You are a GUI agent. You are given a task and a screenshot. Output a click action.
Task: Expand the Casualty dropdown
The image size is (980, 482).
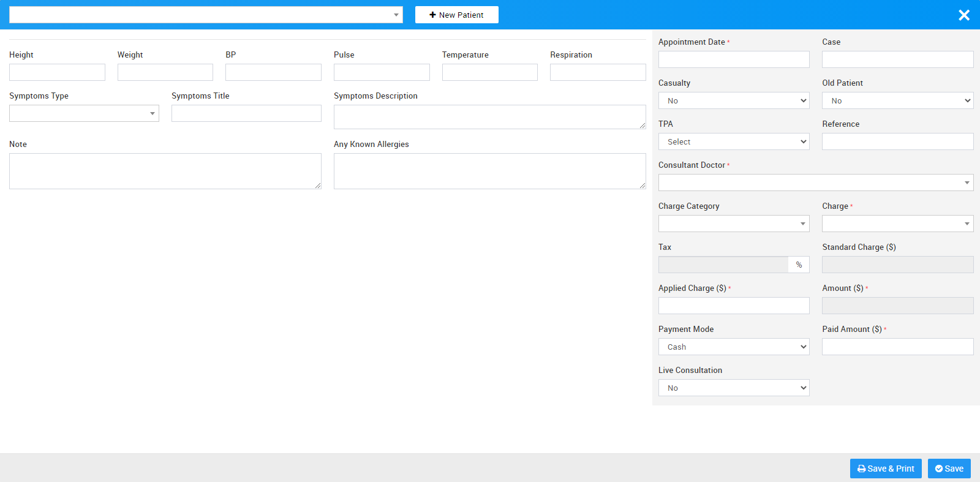coord(733,100)
